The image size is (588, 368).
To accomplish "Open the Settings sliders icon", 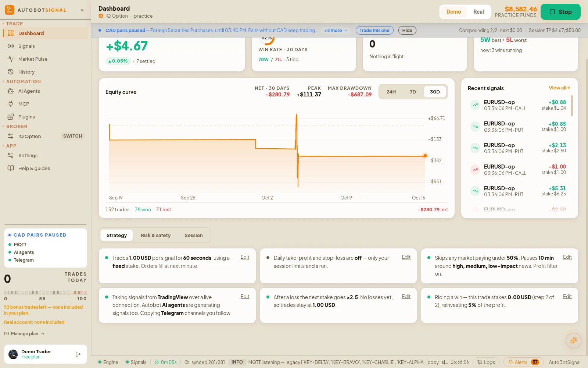I will pos(11,155).
